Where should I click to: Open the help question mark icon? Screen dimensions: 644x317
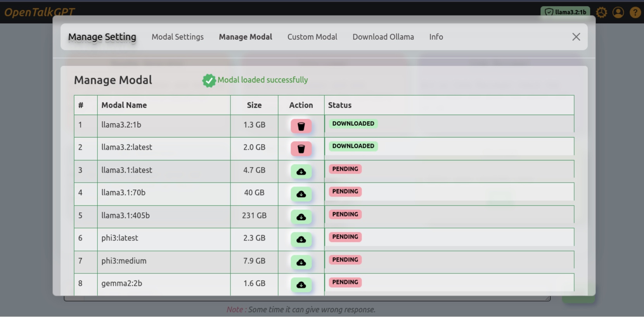pos(635,12)
